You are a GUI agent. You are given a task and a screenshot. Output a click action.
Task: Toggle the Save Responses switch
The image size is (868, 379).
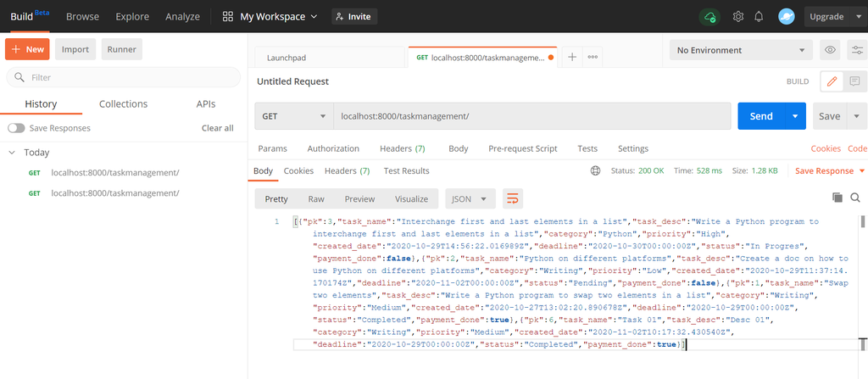(x=16, y=128)
